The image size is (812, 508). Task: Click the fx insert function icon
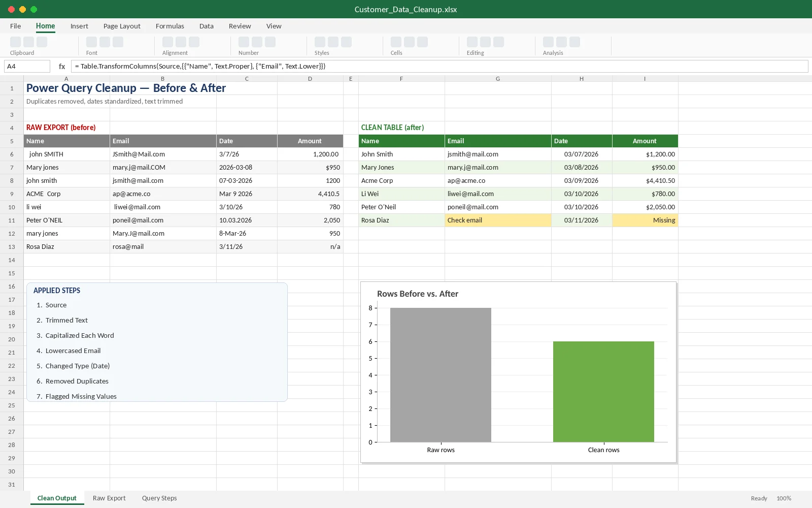[x=62, y=66]
